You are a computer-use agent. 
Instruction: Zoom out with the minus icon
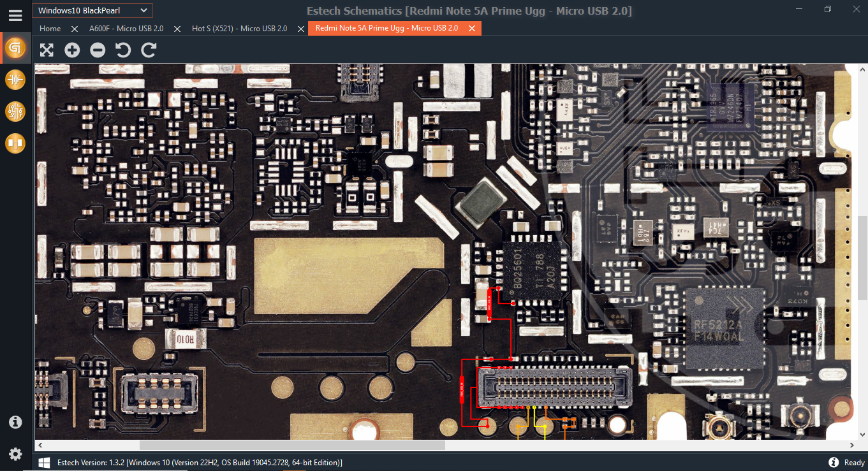pos(98,50)
